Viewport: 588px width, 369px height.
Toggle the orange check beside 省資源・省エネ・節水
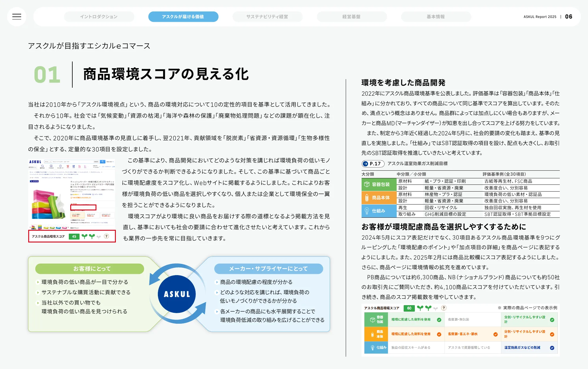[495, 335]
